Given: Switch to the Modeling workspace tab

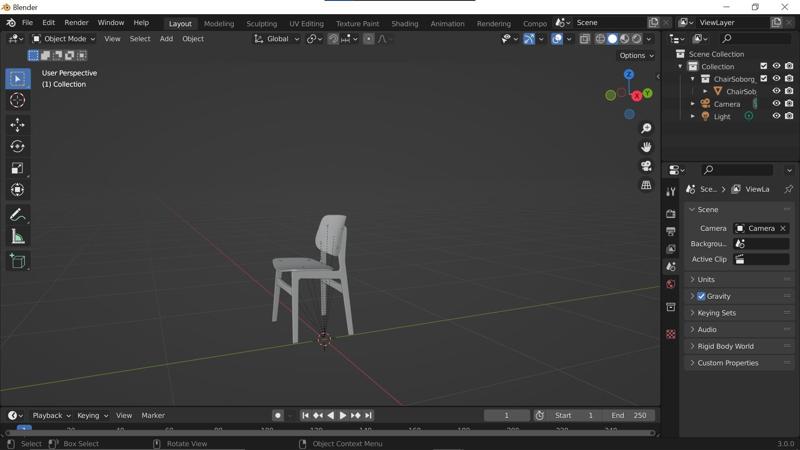Looking at the screenshot, I should [x=219, y=23].
